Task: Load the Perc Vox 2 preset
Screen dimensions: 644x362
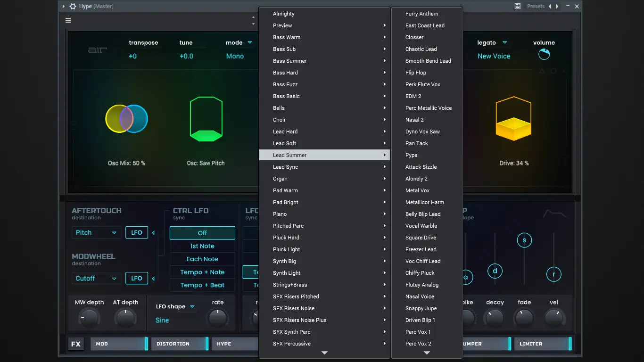Action: 427,344
